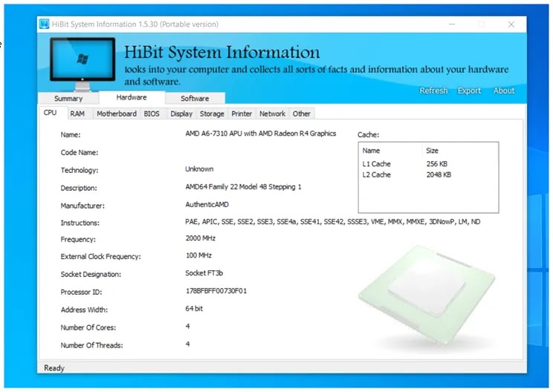Click the AMD A6-7310 APU name value
The width and height of the screenshot is (553, 392).
point(261,134)
